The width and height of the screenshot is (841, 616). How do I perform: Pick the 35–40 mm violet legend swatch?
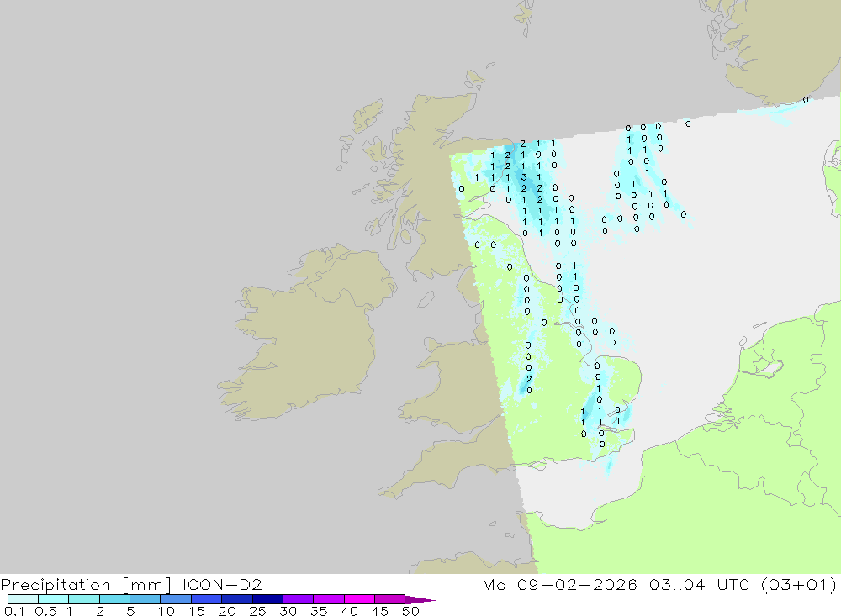(329, 599)
